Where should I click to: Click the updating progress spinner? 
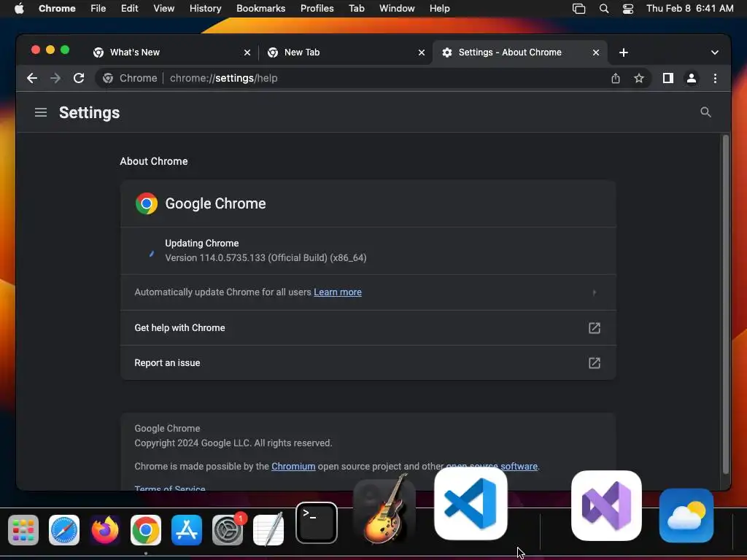coord(151,254)
